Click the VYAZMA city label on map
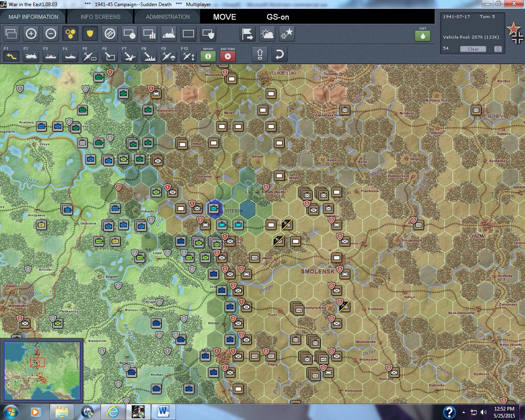Screen dimensions: 525x420 point(477,236)
